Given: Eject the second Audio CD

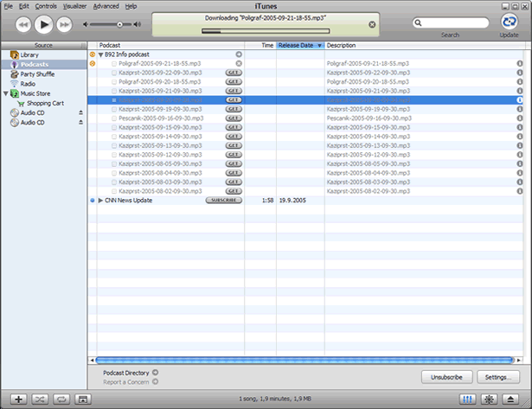Looking at the screenshot, I should (x=80, y=122).
